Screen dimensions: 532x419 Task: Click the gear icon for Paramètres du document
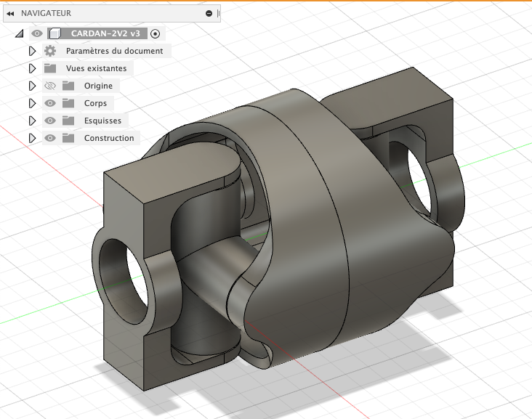[x=50, y=51]
